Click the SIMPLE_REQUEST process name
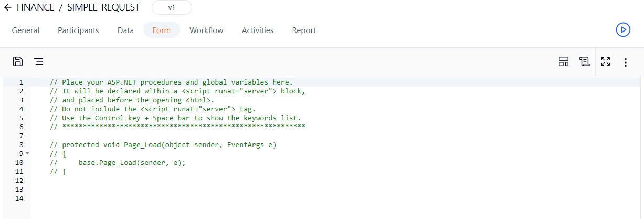Viewport: 644px width, 219px height. (x=103, y=7)
